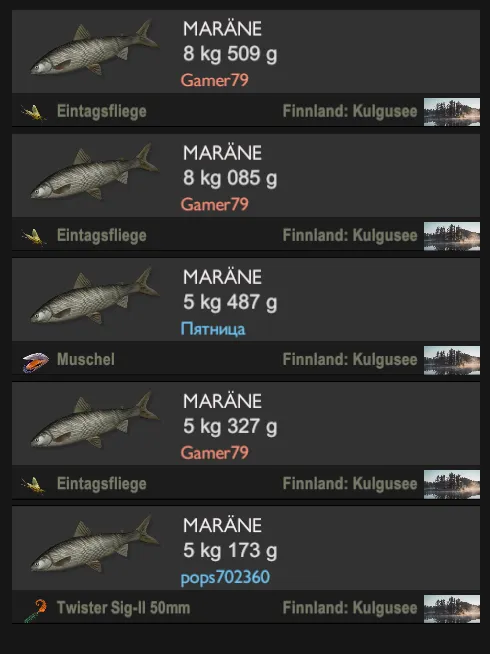Select the 8 kg 085 g Maräne record
This screenshot has height=654, width=490.
click(x=246, y=192)
